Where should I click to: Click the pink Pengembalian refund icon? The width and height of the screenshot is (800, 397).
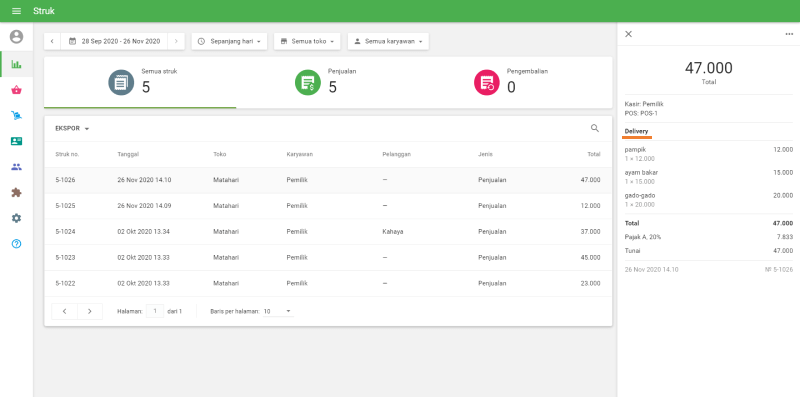pyautogui.click(x=487, y=83)
